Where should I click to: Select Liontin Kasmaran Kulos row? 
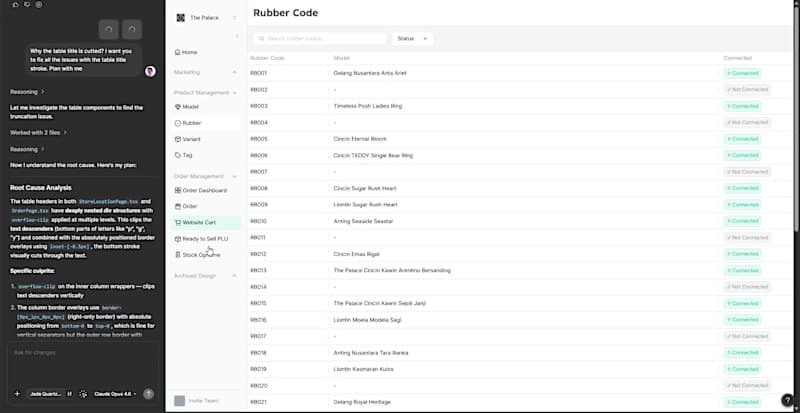click(x=520, y=369)
